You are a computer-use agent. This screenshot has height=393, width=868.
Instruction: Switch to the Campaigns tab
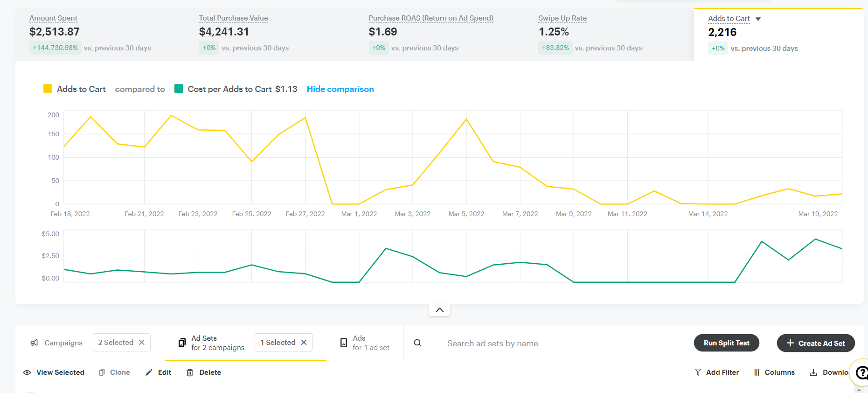point(56,343)
